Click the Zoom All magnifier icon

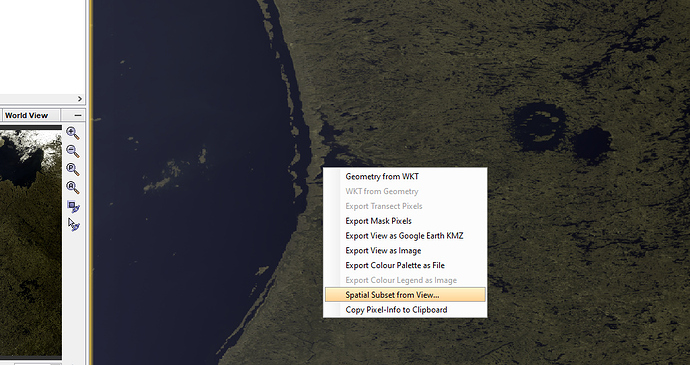[73, 188]
